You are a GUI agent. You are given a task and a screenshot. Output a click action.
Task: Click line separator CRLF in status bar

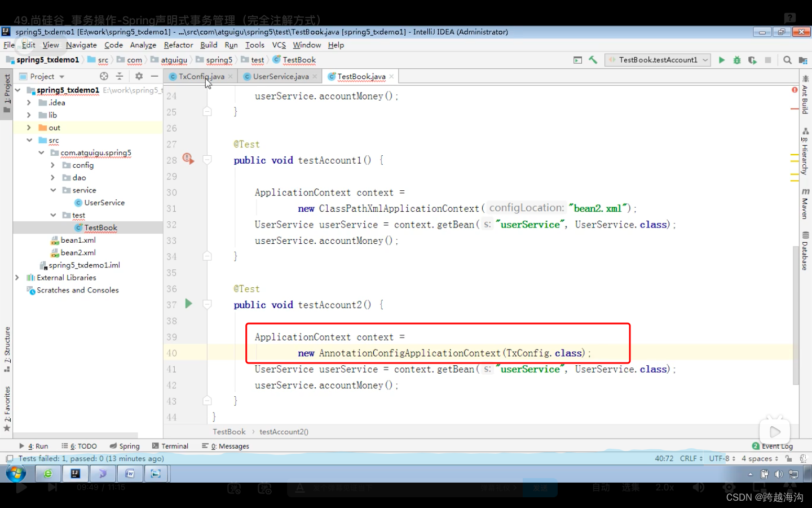coord(691,458)
